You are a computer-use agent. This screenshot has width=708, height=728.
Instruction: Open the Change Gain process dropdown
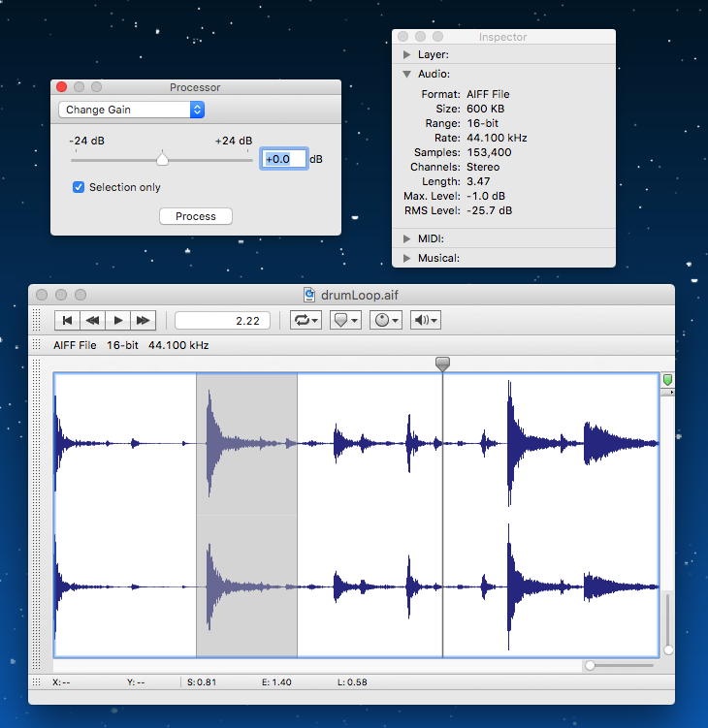pos(131,110)
